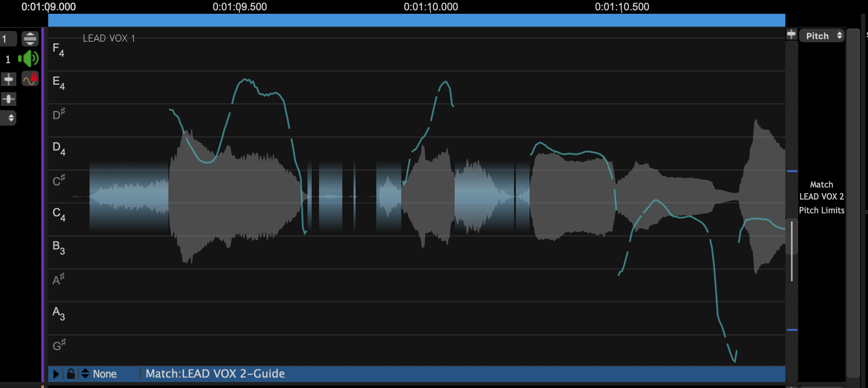Screen dimensions: 868x388
Task: Click the lower blue pitch limit marker
Action: [x=792, y=330]
